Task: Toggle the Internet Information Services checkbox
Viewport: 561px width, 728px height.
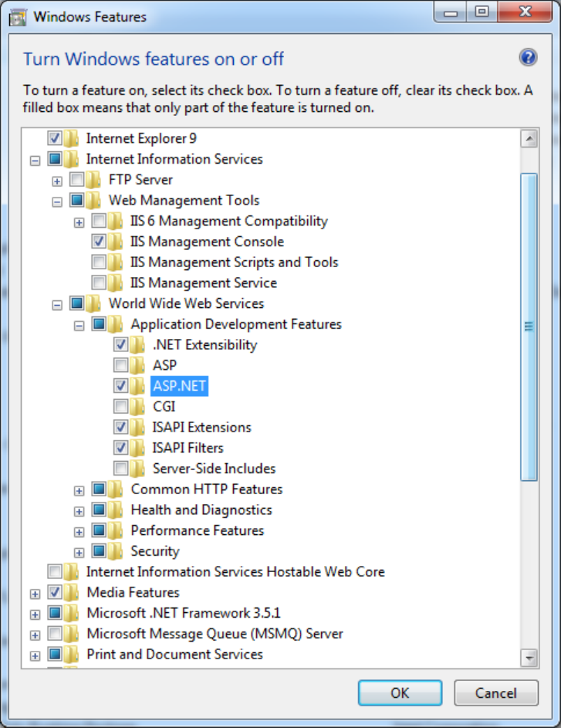Action: click(x=55, y=159)
